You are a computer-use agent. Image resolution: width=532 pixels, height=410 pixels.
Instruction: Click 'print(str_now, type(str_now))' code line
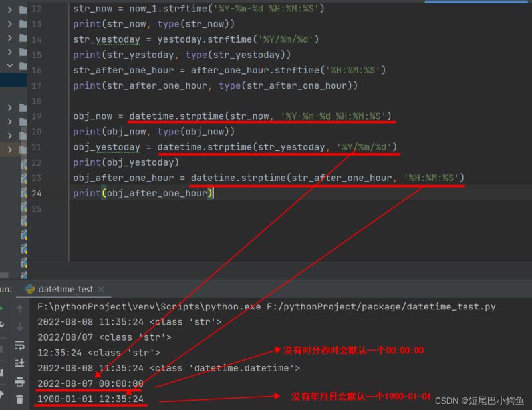(x=154, y=24)
